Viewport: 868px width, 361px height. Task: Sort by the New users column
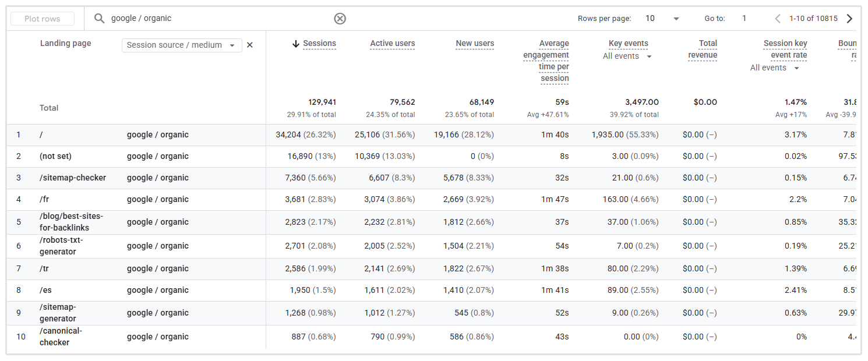475,44
